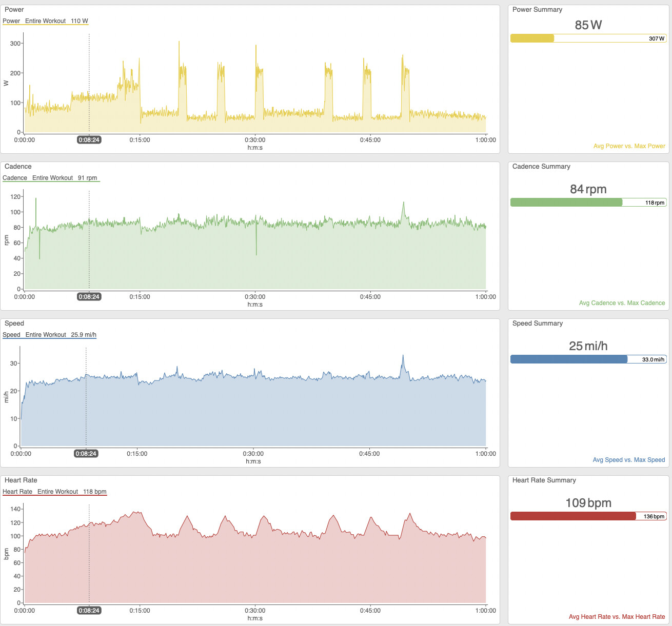Click the 109 bpm average heart rate value

coord(588,503)
